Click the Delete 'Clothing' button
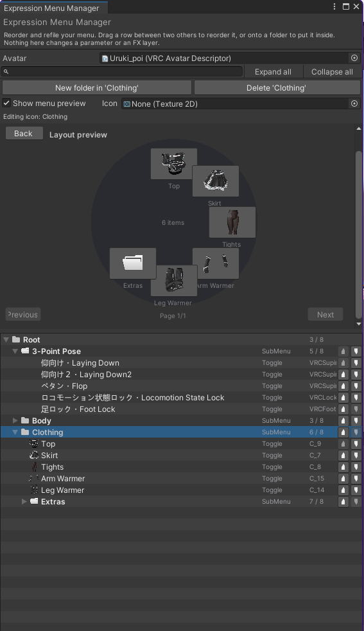The width and height of the screenshot is (364, 631). (277, 88)
